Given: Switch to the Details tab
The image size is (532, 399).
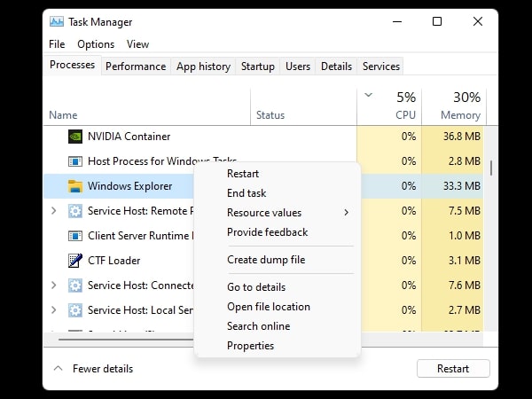Looking at the screenshot, I should pos(336,66).
